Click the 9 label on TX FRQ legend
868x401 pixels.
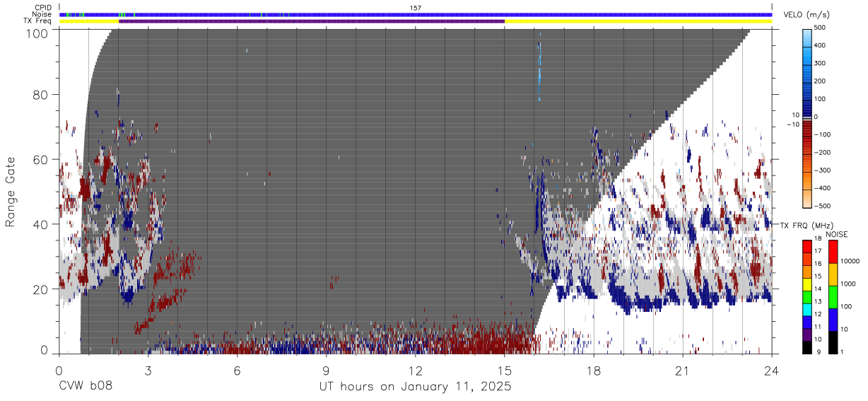[818, 351]
